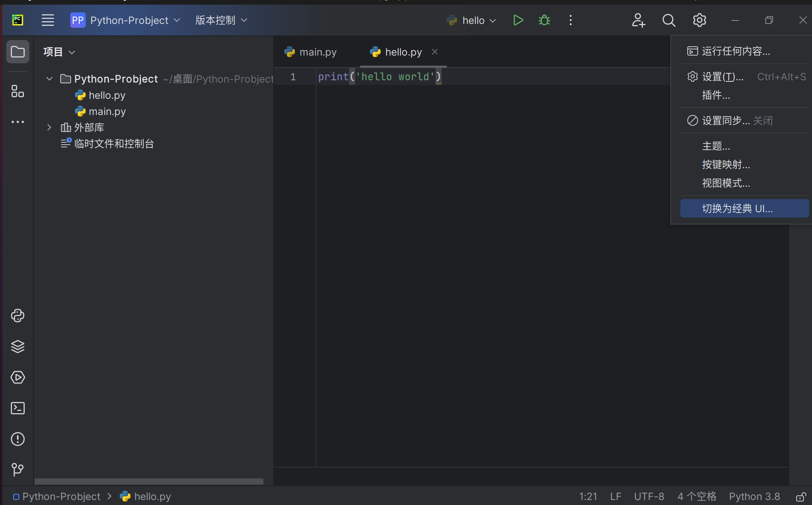Run the hello configuration
Image resolution: width=812 pixels, height=505 pixels.
tap(518, 20)
